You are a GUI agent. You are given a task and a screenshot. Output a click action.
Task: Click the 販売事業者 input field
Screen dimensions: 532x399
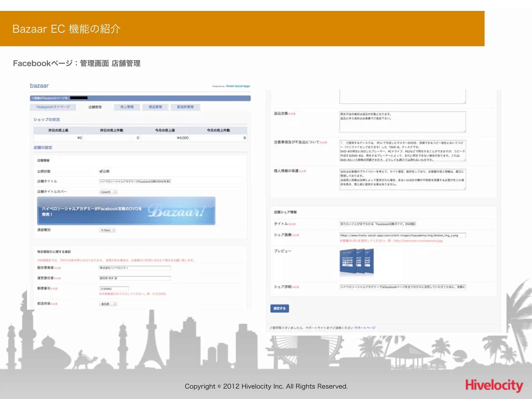click(x=135, y=268)
